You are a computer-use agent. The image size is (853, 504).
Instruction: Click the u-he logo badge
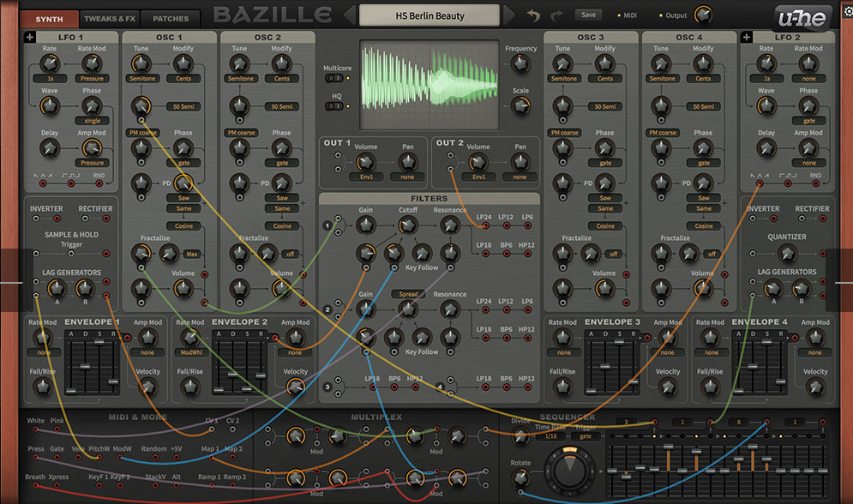(x=802, y=19)
